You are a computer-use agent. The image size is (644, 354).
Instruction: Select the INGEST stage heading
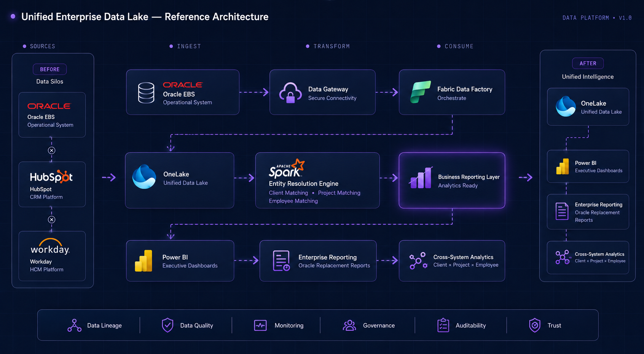click(189, 46)
